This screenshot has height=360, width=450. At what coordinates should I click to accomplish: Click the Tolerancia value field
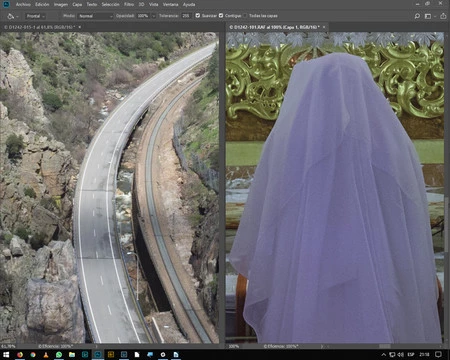(x=186, y=16)
